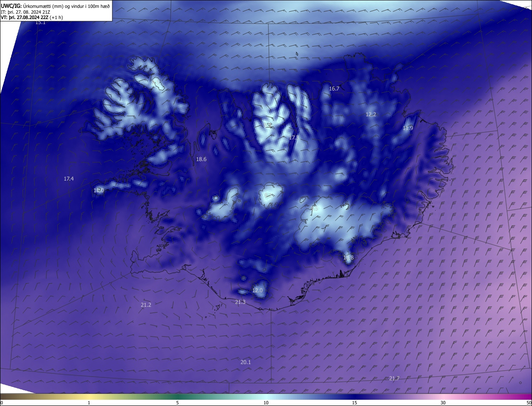Click the "15" tick label on the color scale
This screenshot has width=532, height=406.
pos(355,403)
